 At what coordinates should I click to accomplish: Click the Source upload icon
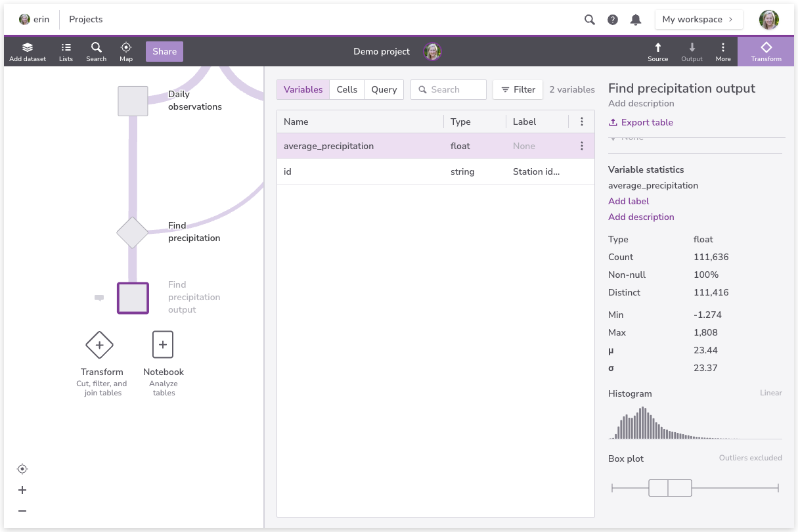coord(657,48)
